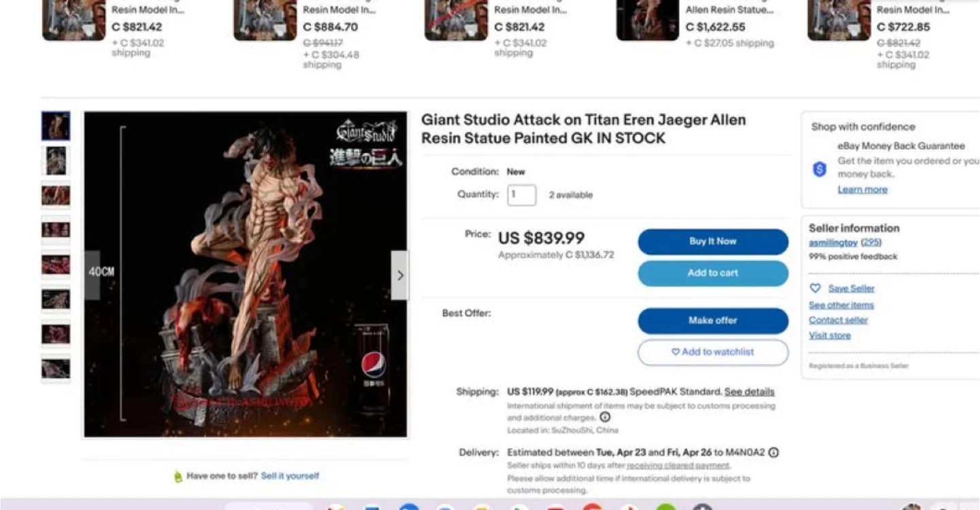Image resolution: width=980 pixels, height=510 pixels.
Task: Add this item to watchlist
Action: click(x=713, y=352)
